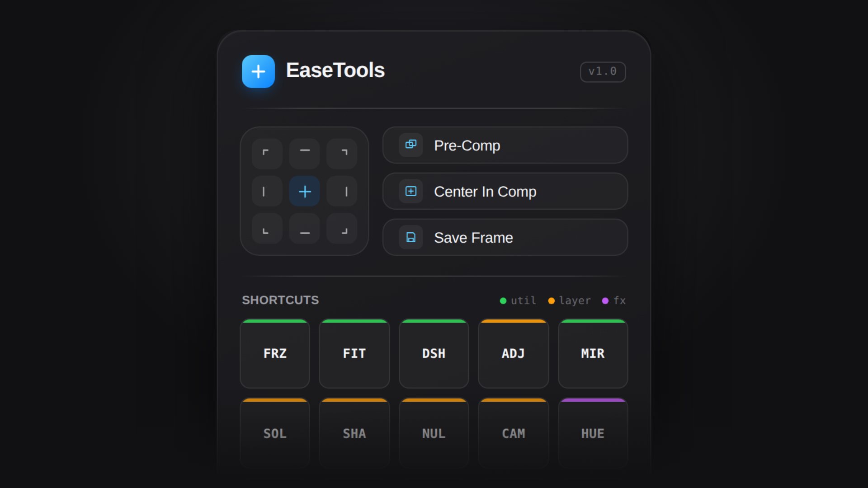The image size is (868, 488).
Task: Click the EaseTools blue plus logo
Action: pyautogui.click(x=258, y=71)
